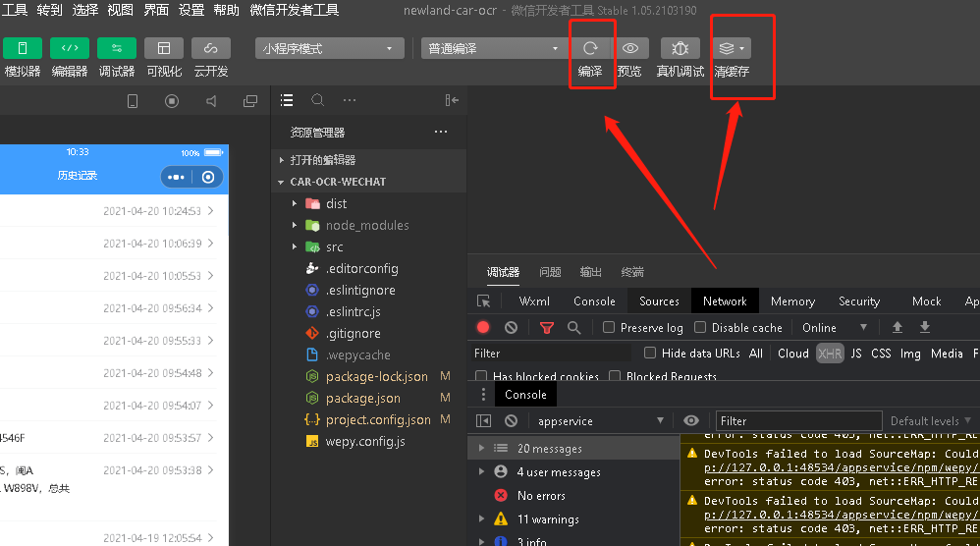Image resolution: width=980 pixels, height=546 pixels.
Task: Toggle console live expression eye
Action: pos(691,420)
